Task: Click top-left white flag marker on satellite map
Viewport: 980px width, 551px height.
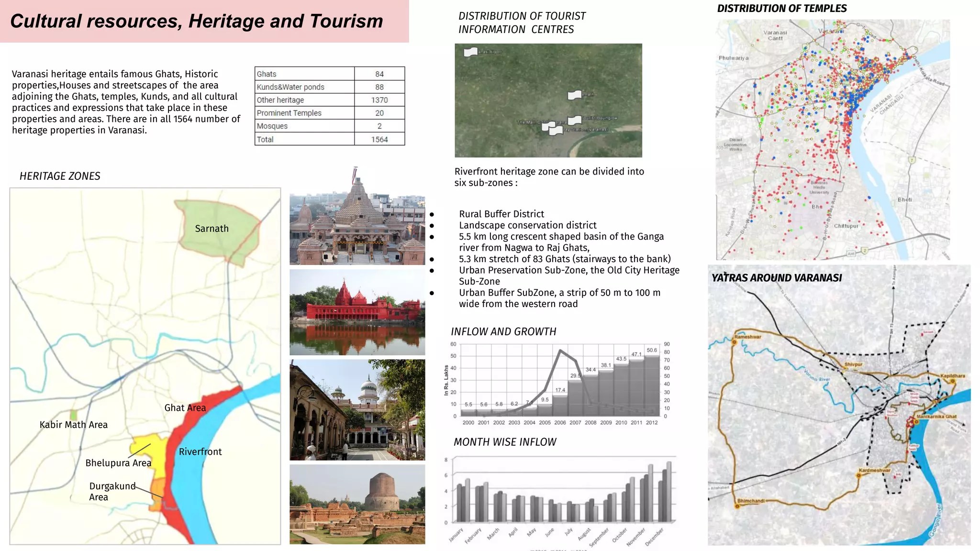Action: pyautogui.click(x=471, y=52)
